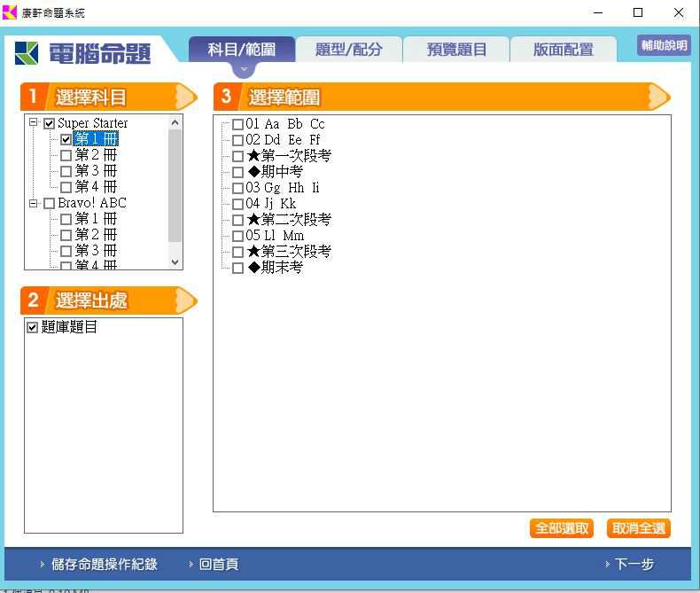The image size is (700, 593).
Task: Uncheck the Super Starter checkbox
Action: (x=50, y=123)
